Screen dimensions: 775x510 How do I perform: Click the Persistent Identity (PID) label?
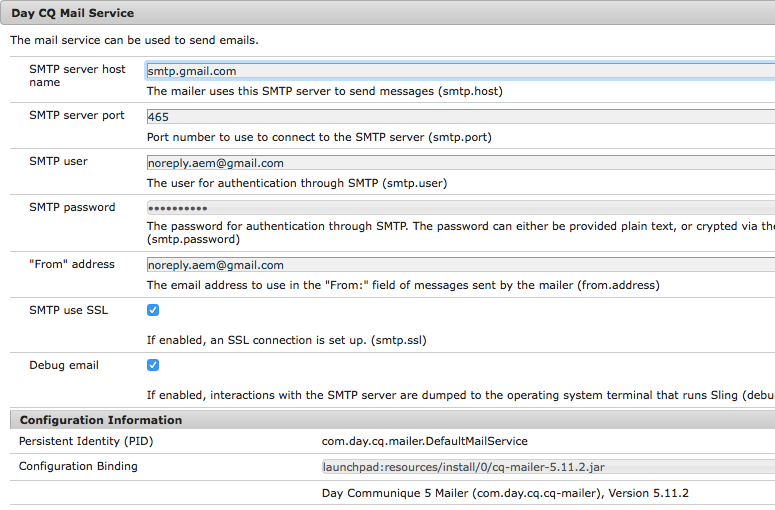[x=86, y=441]
